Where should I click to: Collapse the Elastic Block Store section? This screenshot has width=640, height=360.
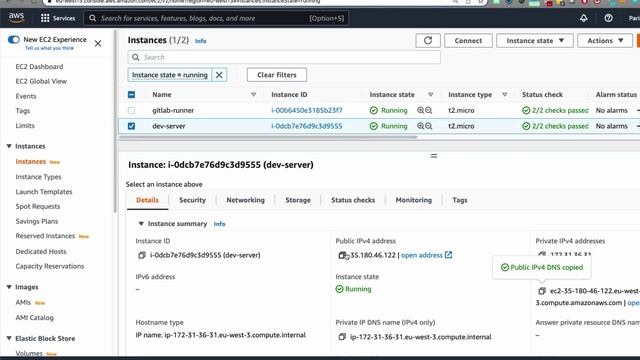tap(9, 338)
